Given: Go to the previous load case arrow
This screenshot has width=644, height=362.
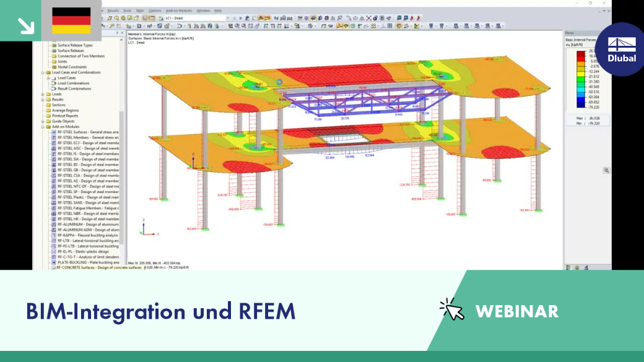Looking at the screenshot, I should [x=235, y=18].
